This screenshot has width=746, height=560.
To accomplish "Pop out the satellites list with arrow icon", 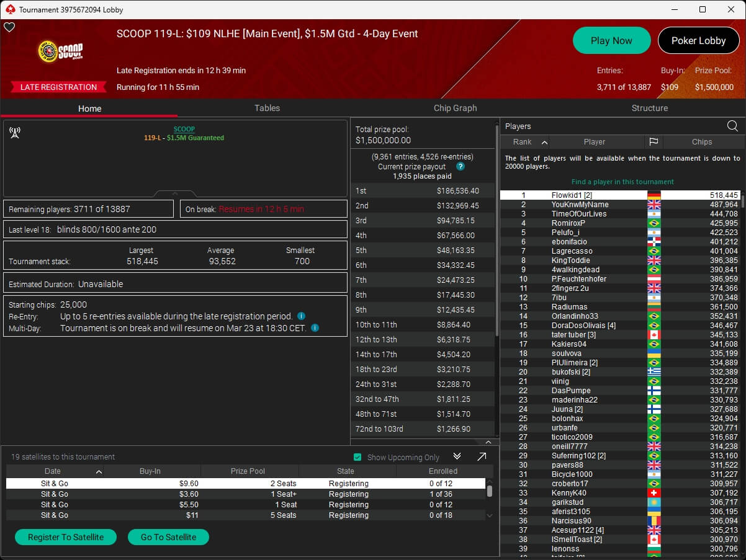I will tap(482, 457).
